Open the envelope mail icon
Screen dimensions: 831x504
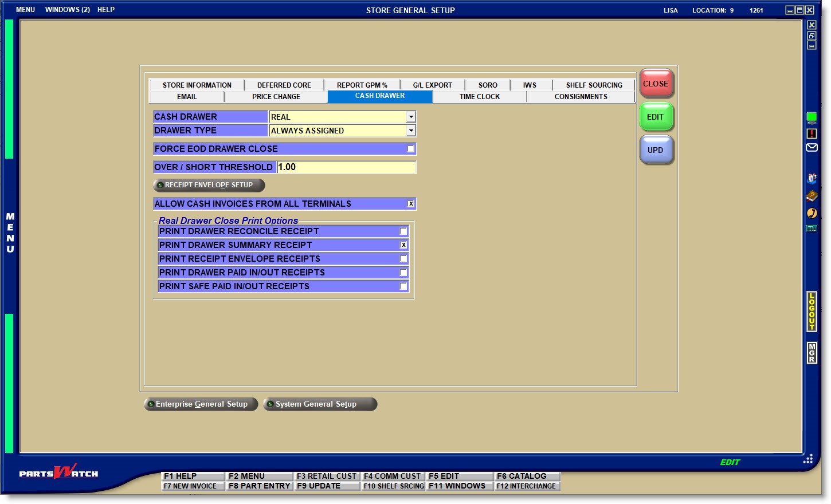click(x=812, y=148)
